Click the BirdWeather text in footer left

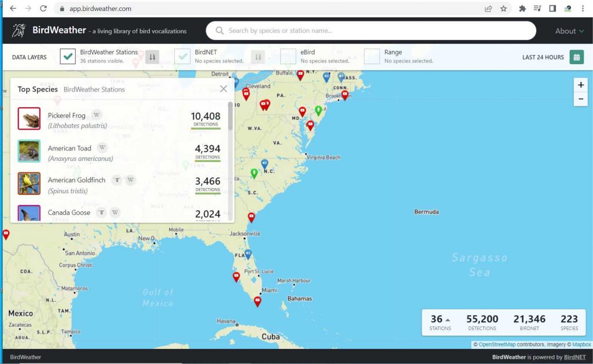[x=25, y=357]
